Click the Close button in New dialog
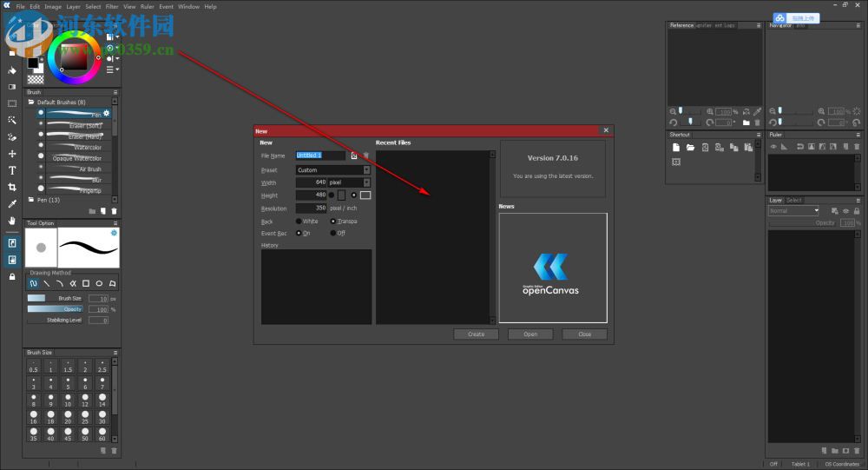The height and width of the screenshot is (470, 868). click(x=584, y=334)
